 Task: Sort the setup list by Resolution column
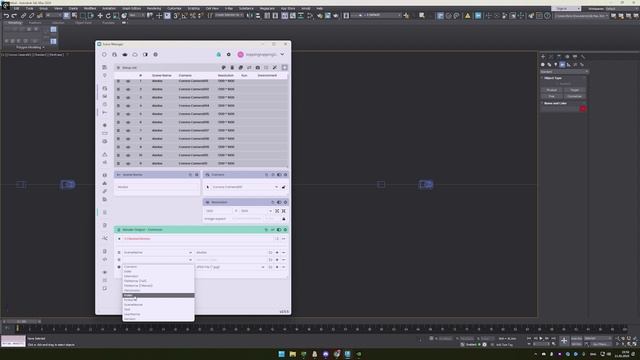click(226, 76)
